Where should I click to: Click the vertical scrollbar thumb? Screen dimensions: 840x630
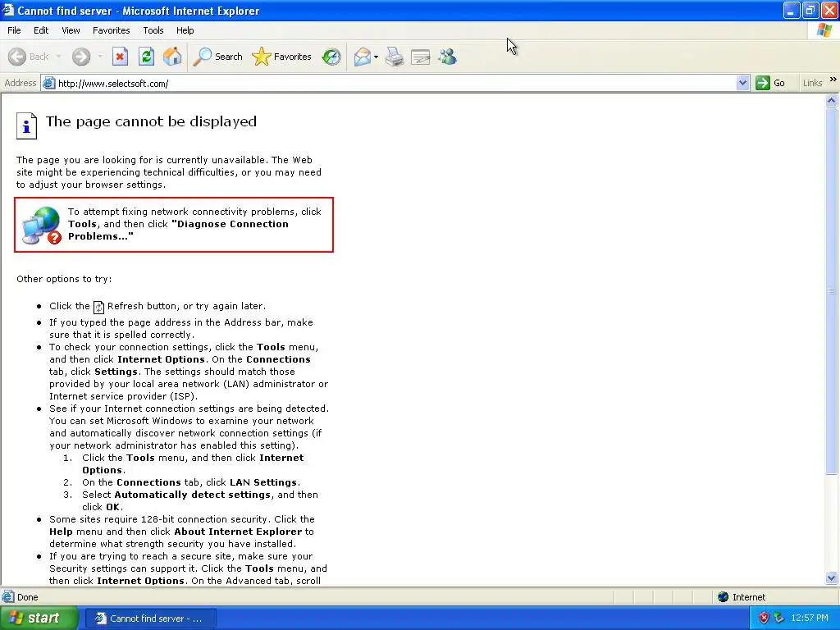pos(832,291)
